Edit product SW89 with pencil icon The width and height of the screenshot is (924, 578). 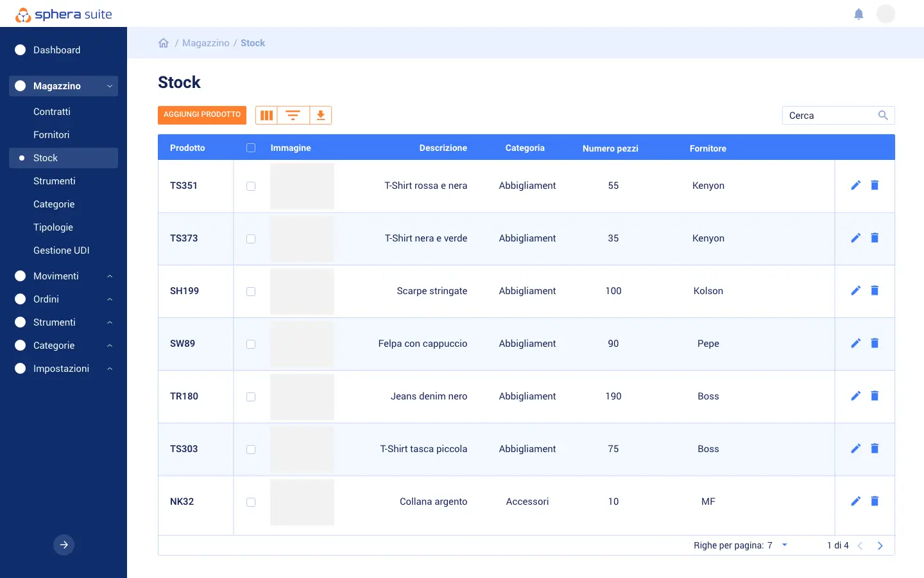pos(855,344)
